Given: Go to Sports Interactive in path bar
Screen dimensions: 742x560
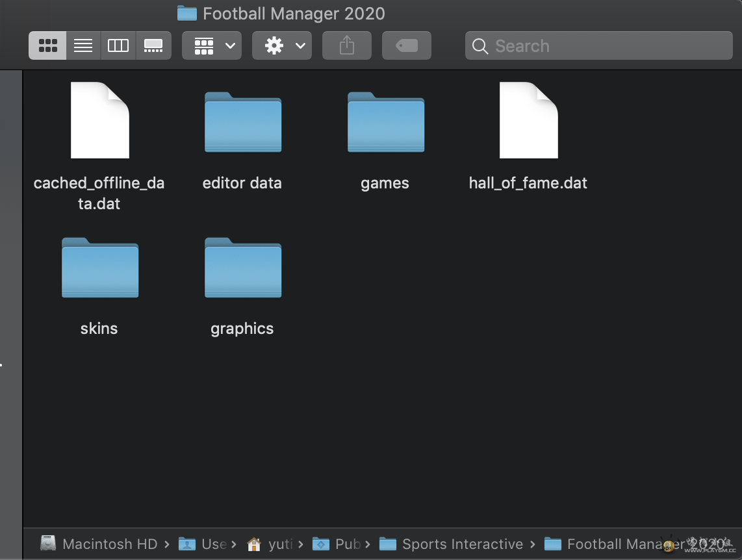Looking at the screenshot, I should click(454, 544).
